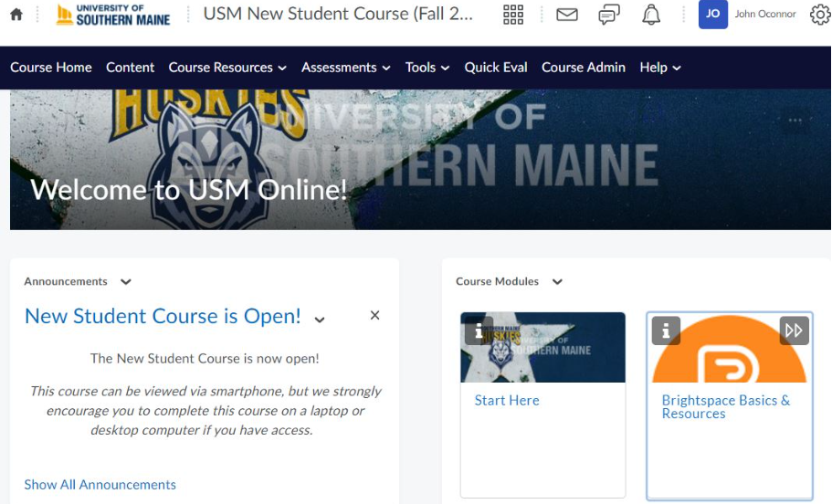Open the Quick Eval page

(x=496, y=68)
